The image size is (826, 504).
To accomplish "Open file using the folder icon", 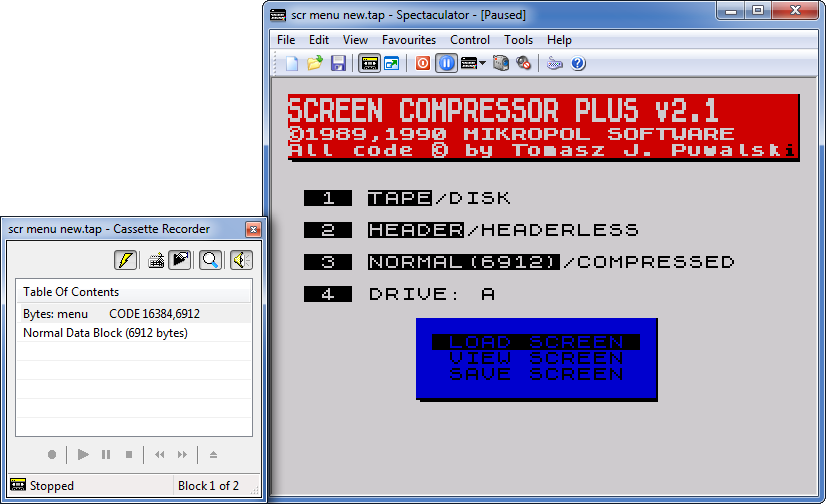I will 314,64.
